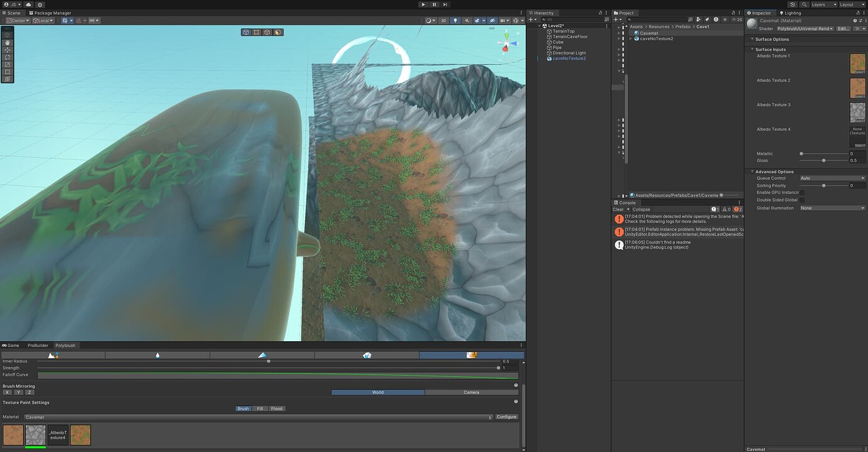Select the grass texture thumbnail in texture palette
868x452 pixels.
(x=80, y=434)
